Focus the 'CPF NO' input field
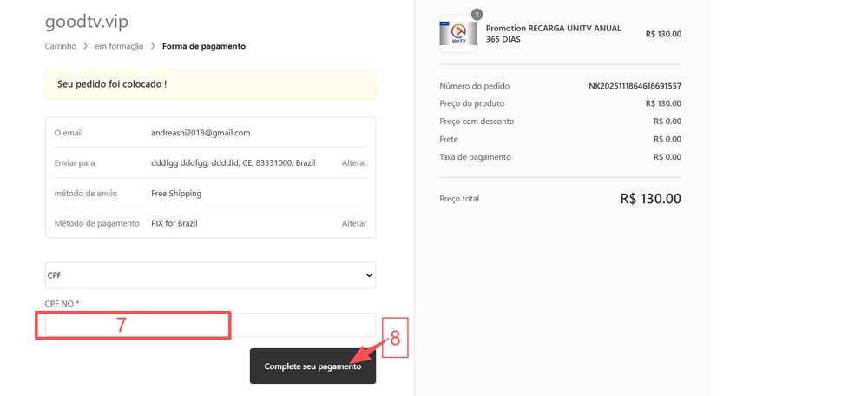The width and height of the screenshot is (868, 396). click(x=295, y=325)
